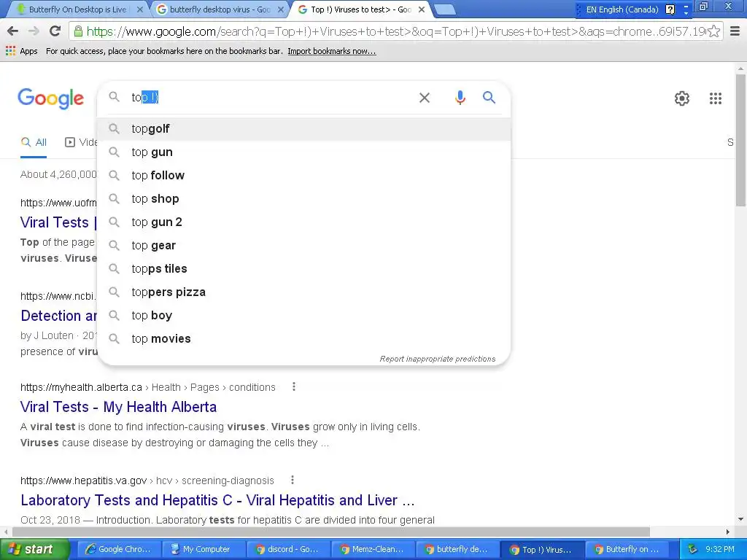Click Report inappropriate predictions
This screenshot has height=560, width=747.
click(438, 359)
